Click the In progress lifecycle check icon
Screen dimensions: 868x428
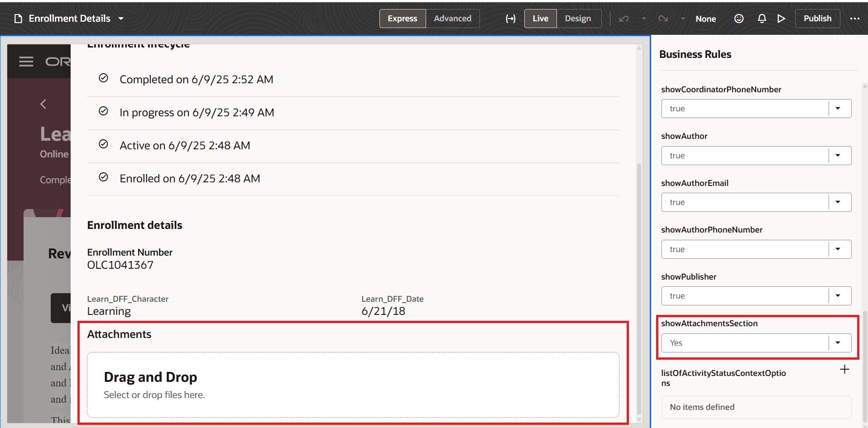[103, 111]
